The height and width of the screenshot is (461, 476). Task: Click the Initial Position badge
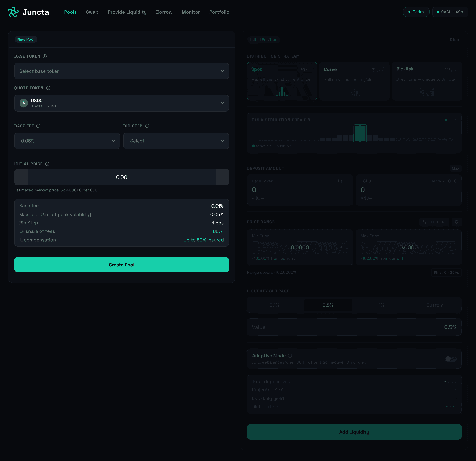click(264, 40)
